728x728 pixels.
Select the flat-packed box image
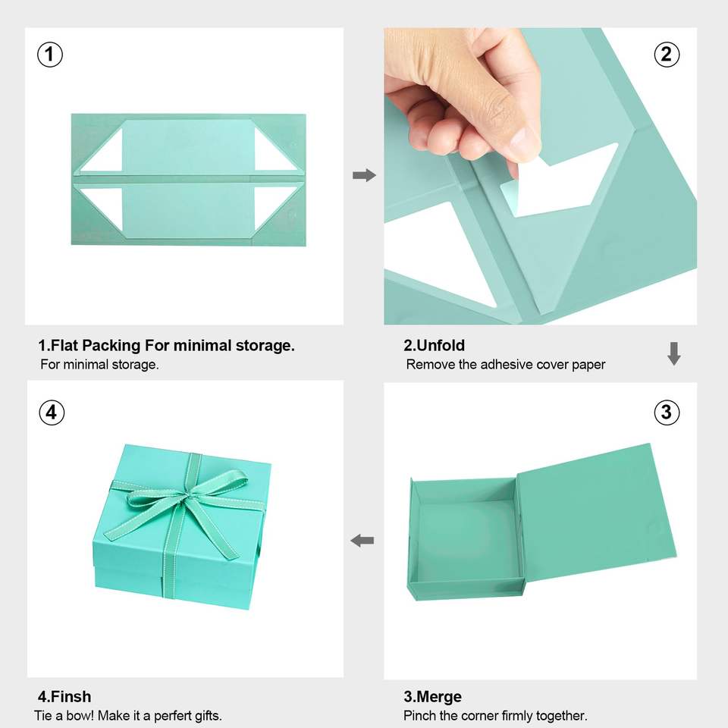[189, 179]
